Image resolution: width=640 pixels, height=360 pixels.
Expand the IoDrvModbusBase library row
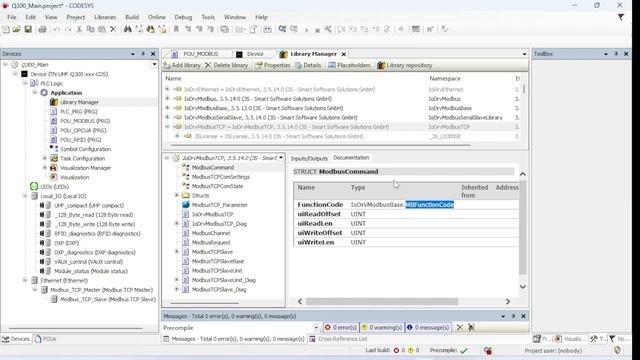click(167, 108)
